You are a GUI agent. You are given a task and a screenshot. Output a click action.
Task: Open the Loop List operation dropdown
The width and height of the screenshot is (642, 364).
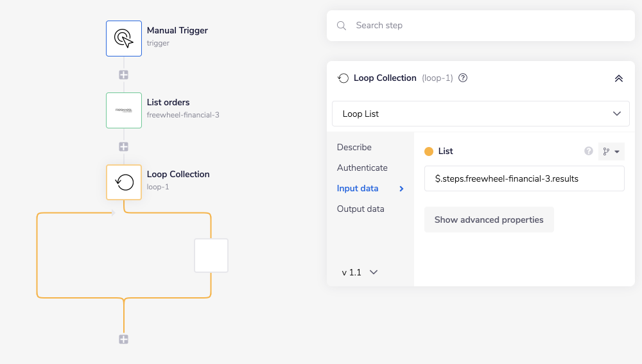(480, 114)
